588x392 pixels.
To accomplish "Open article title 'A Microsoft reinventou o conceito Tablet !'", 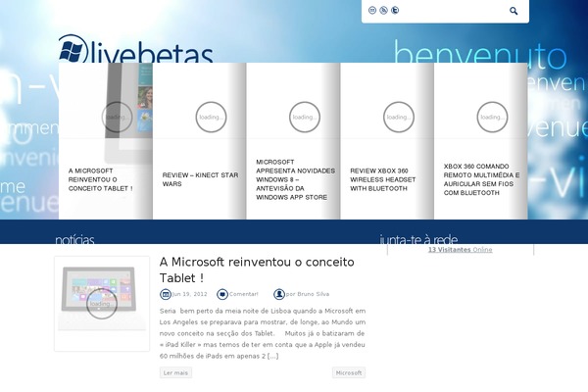I will click(257, 269).
